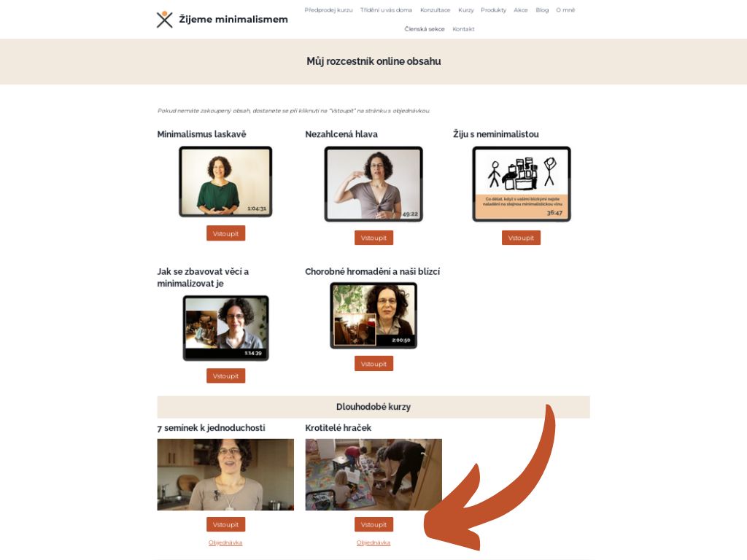747x560 pixels.
Task: Click Vstoupit under Minimalismus laskavě
Action: (226, 233)
